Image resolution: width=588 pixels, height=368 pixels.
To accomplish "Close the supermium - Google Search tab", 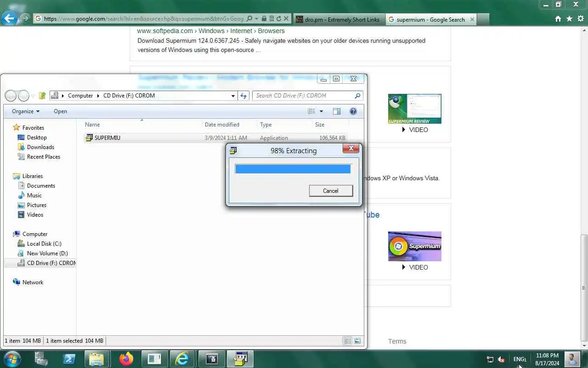I will tap(472, 20).
